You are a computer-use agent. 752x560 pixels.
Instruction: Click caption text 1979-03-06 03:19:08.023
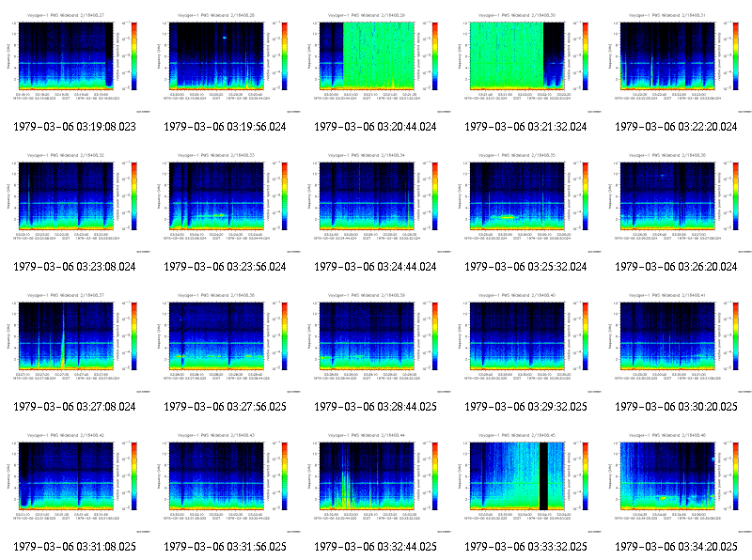point(75,127)
